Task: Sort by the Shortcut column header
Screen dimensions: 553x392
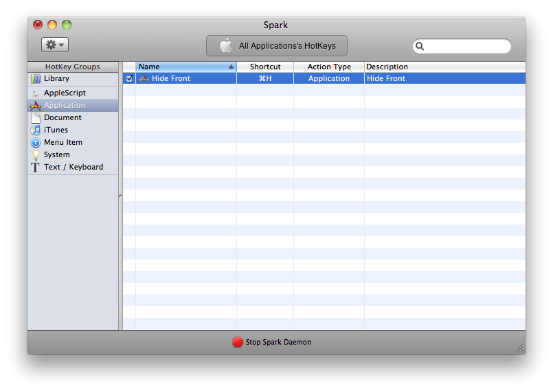Action: (265, 67)
